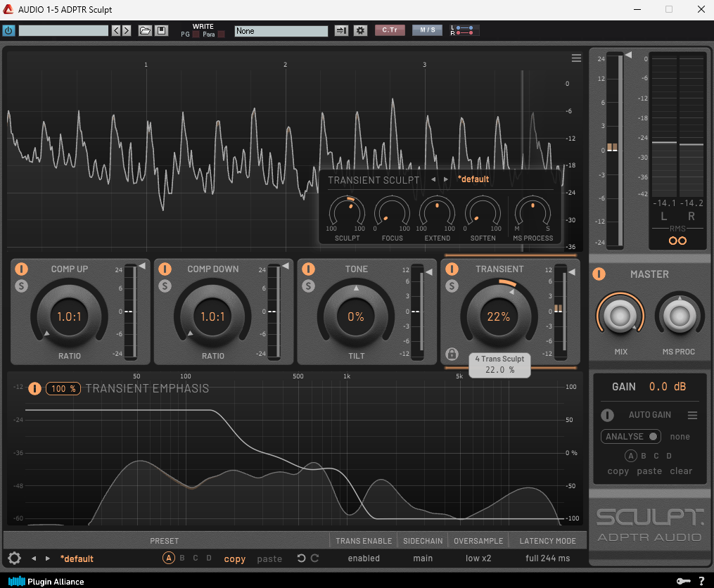Image resolution: width=714 pixels, height=588 pixels.
Task: Solo the TRANSIENT module
Action: (452, 286)
